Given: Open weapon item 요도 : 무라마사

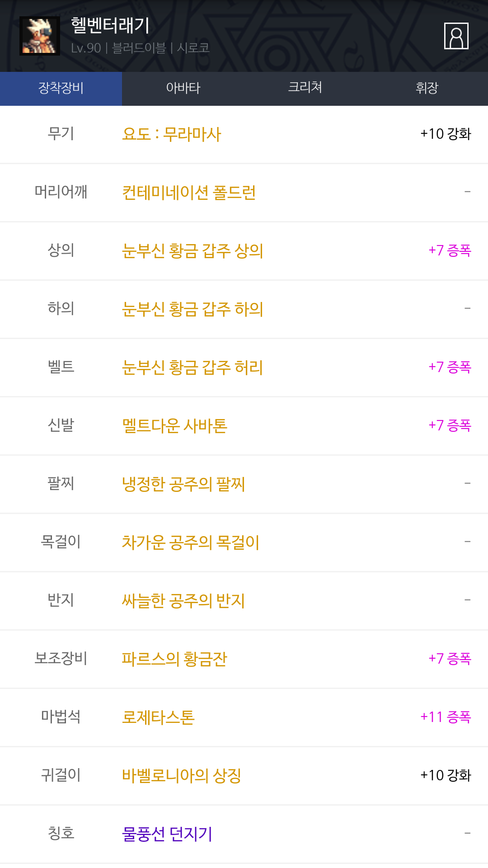Looking at the screenshot, I should (172, 134).
